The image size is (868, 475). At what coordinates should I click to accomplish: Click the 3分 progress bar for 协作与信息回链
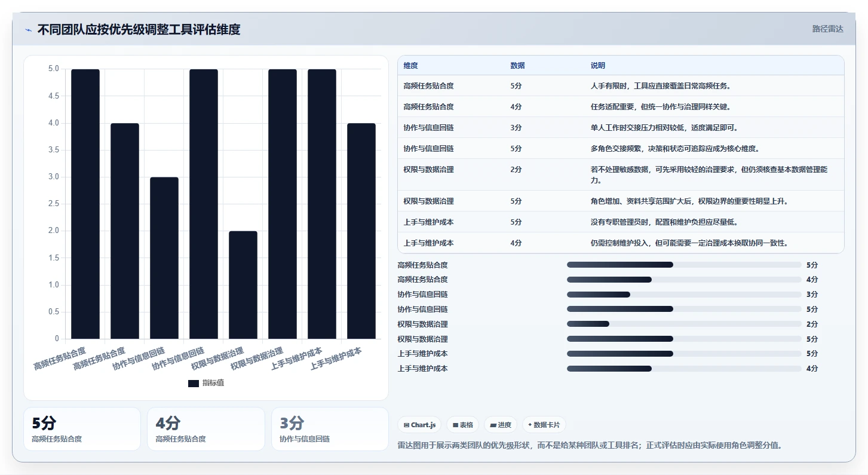(684, 295)
